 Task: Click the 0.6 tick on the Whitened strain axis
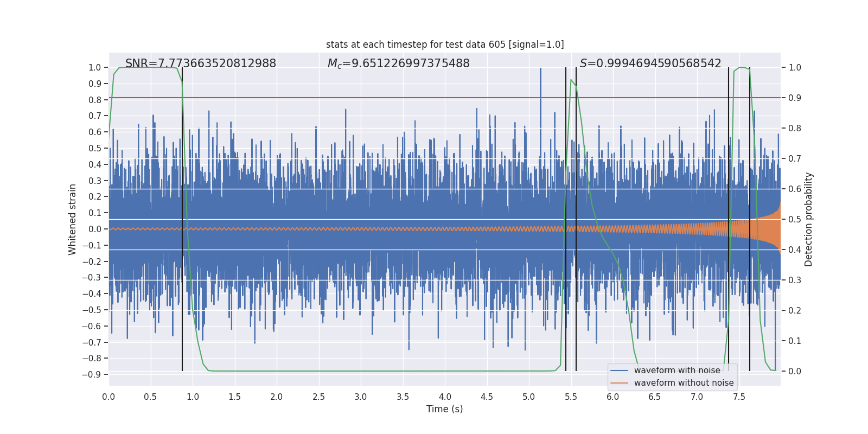(x=95, y=132)
